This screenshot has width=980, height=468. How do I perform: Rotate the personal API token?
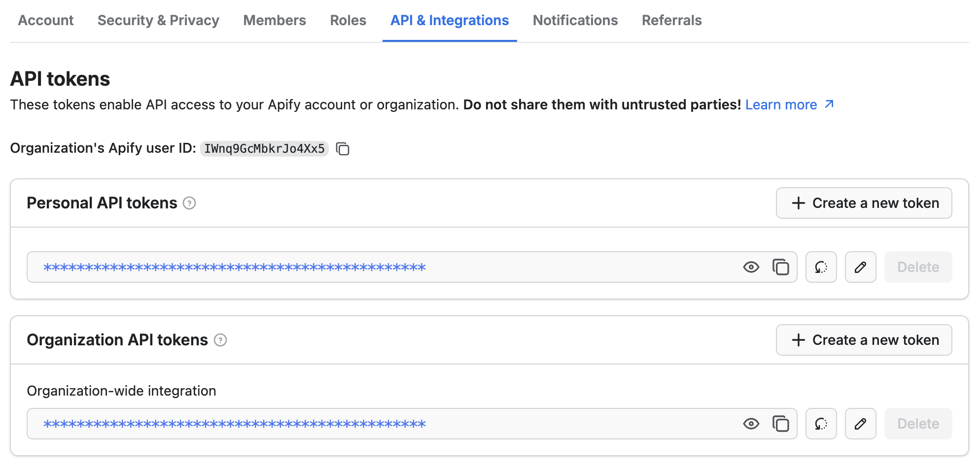pyautogui.click(x=821, y=267)
